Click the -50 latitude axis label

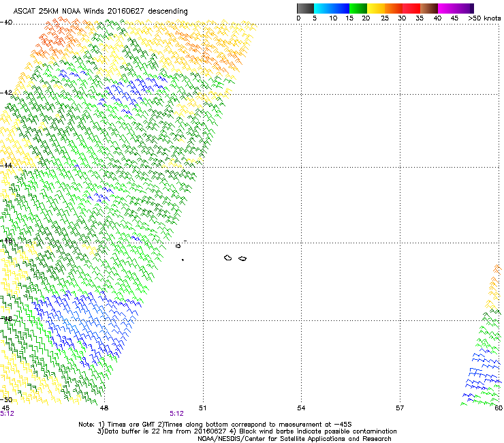6,400
